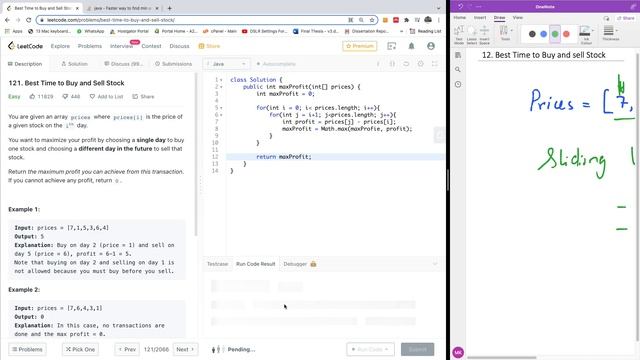
Task: Open the Store link
Action: [209, 46]
